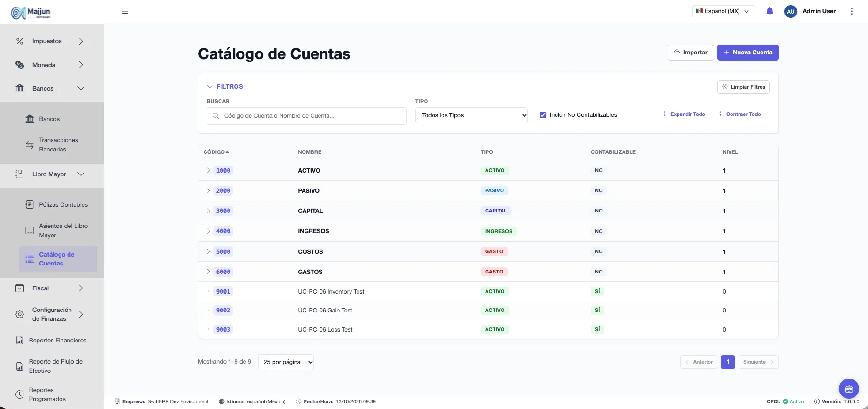Click Limpiar Filtros button

[744, 87]
